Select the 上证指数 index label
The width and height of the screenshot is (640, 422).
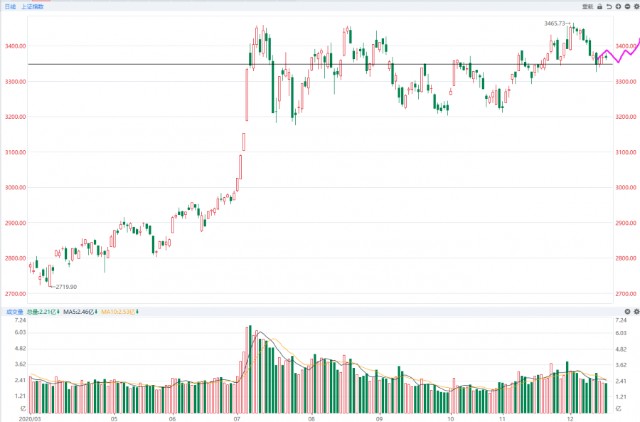(x=33, y=6)
